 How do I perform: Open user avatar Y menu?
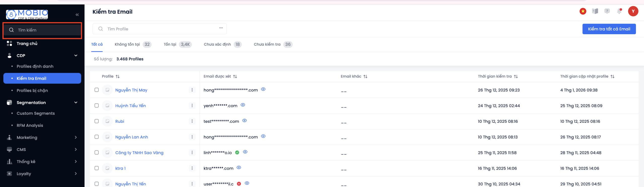click(x=633, y=11)
